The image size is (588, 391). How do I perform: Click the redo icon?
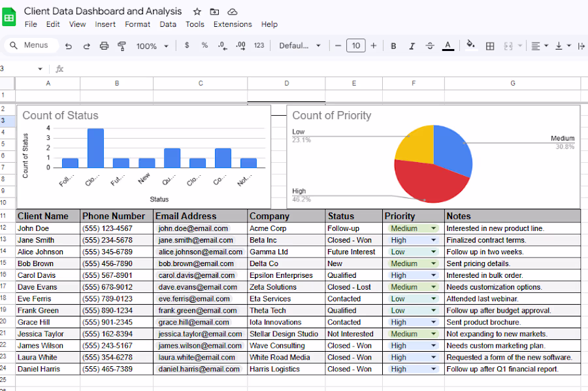pyautogui.click(x=86, y=46)
